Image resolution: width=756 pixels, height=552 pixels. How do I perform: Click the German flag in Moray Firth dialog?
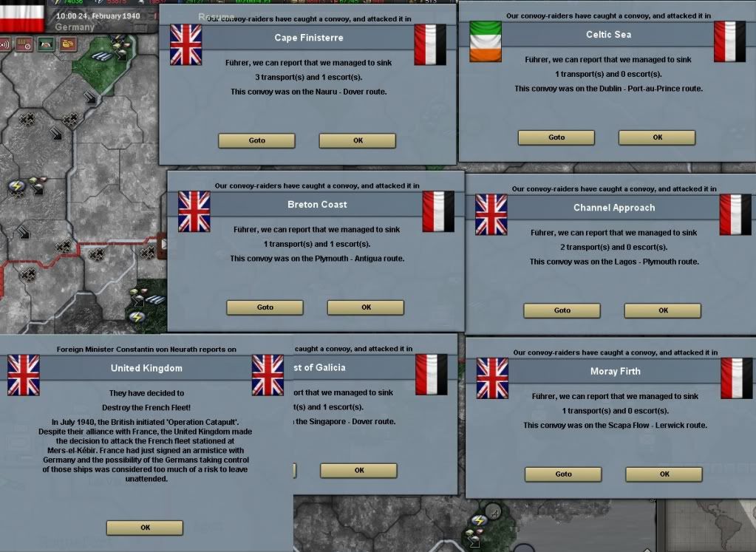(x=737, y=378)
